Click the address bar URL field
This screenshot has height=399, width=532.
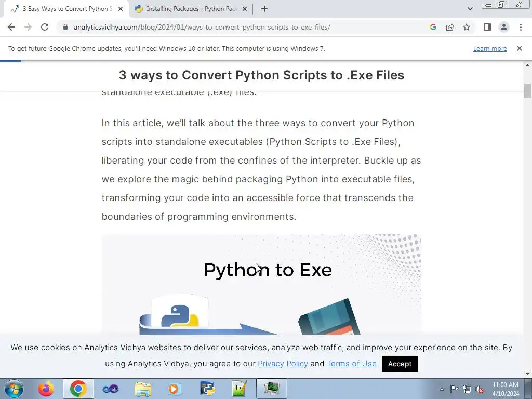point(202,27)
